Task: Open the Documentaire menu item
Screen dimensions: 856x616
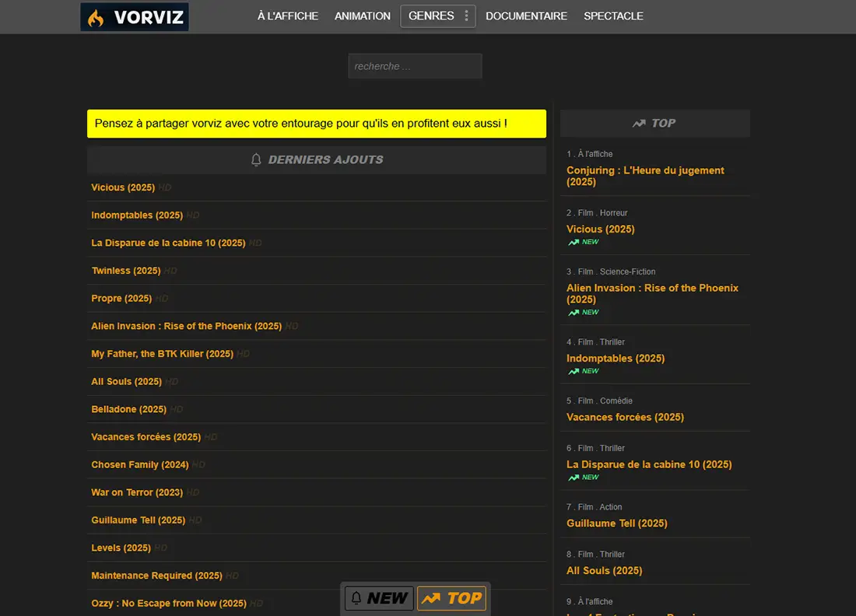Action: coord(526,16)
